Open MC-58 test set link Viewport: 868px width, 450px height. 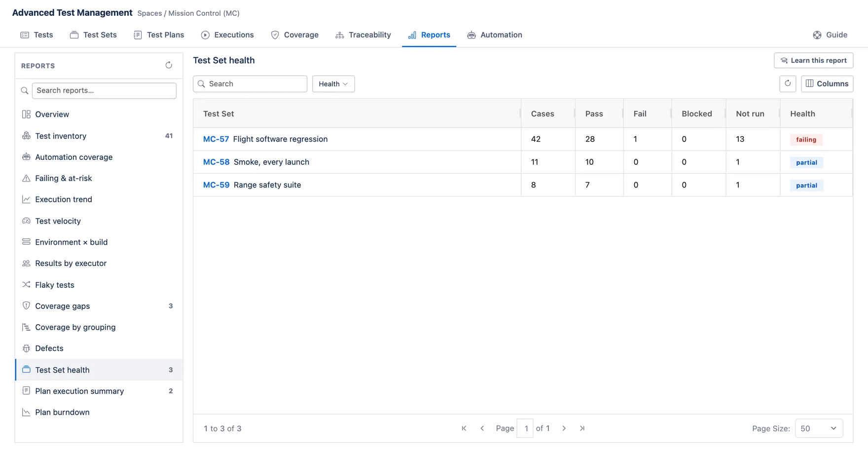(x=217, y=162)
